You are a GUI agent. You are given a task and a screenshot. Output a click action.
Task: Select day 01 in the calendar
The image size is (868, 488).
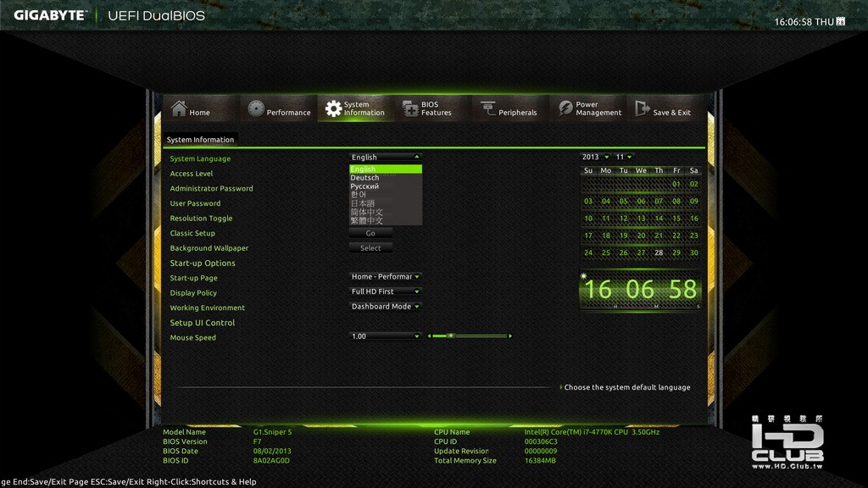pos(676,184)
